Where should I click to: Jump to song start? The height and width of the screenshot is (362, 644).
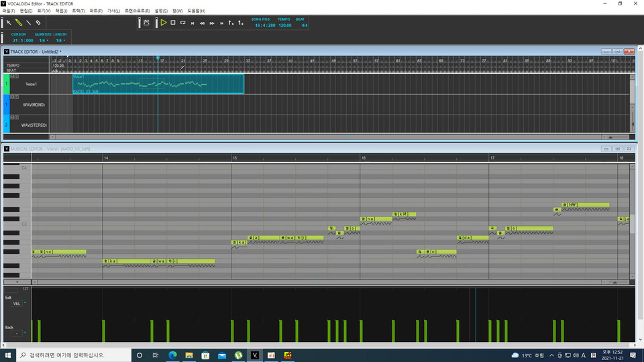point(193,23)
